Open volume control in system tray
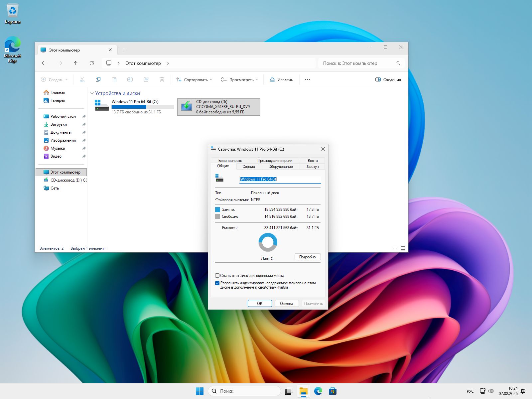532x399 pixels. pos(491,391)
